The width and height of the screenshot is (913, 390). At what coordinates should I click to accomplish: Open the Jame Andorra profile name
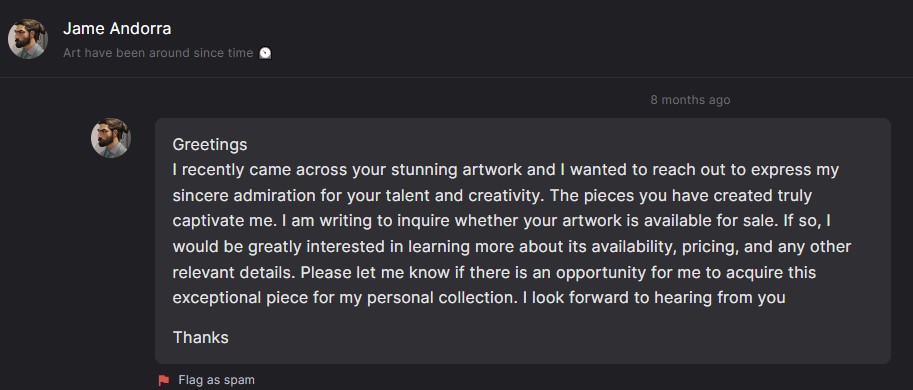(x=117, y=28)
